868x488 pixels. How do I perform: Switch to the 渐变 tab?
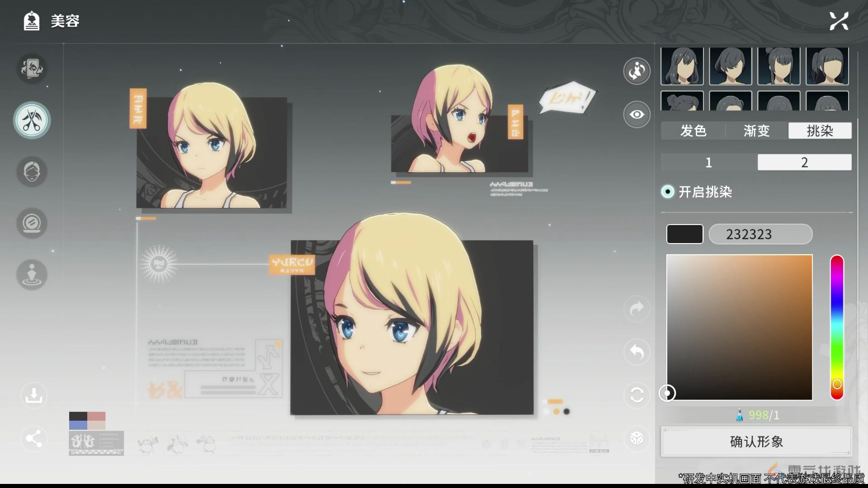(x=756, y=131)
